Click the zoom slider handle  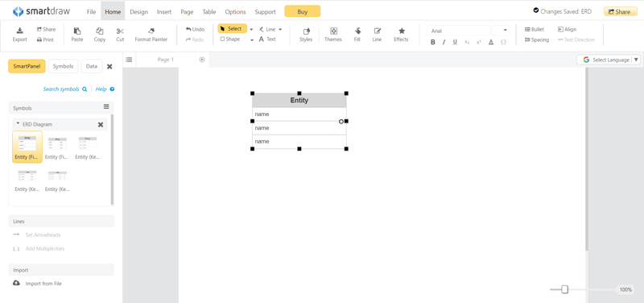pyautogui.click(x=565, y=289)
